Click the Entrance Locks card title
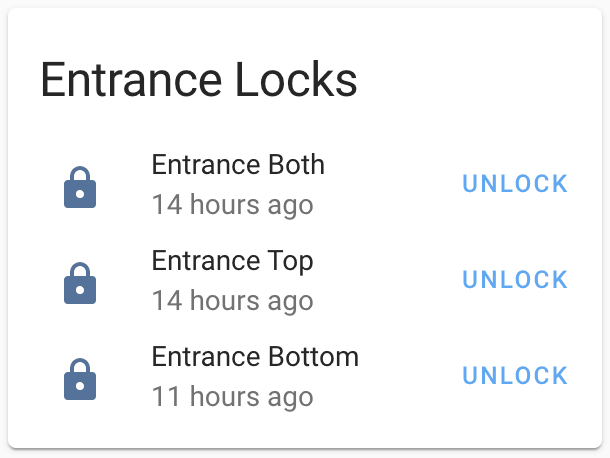This screenshot has width=610, height=458. click(199, 80)
